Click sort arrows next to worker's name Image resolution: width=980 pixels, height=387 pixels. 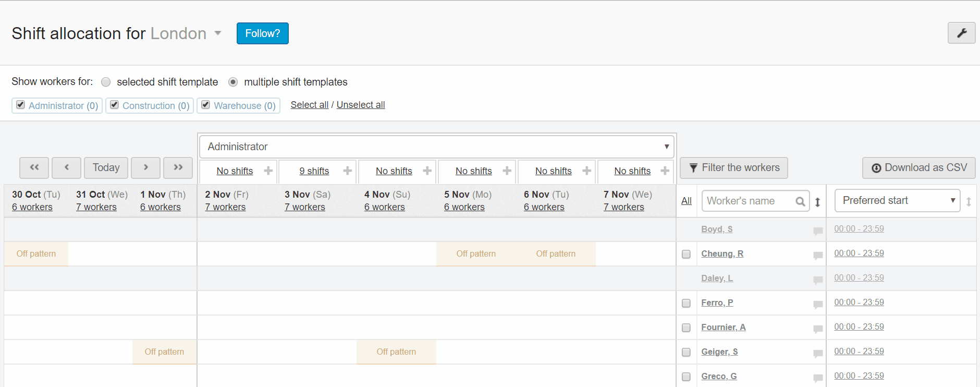click(818, 202)
